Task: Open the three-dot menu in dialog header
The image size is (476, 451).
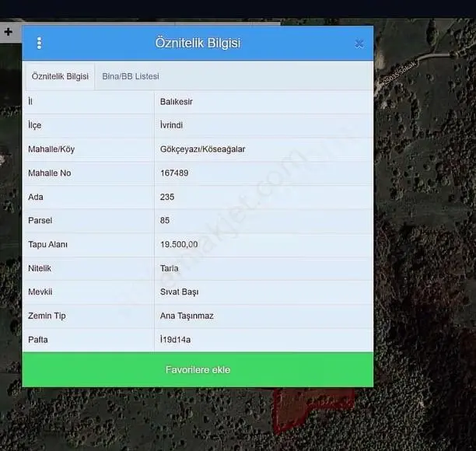Action: coord(39,43)
